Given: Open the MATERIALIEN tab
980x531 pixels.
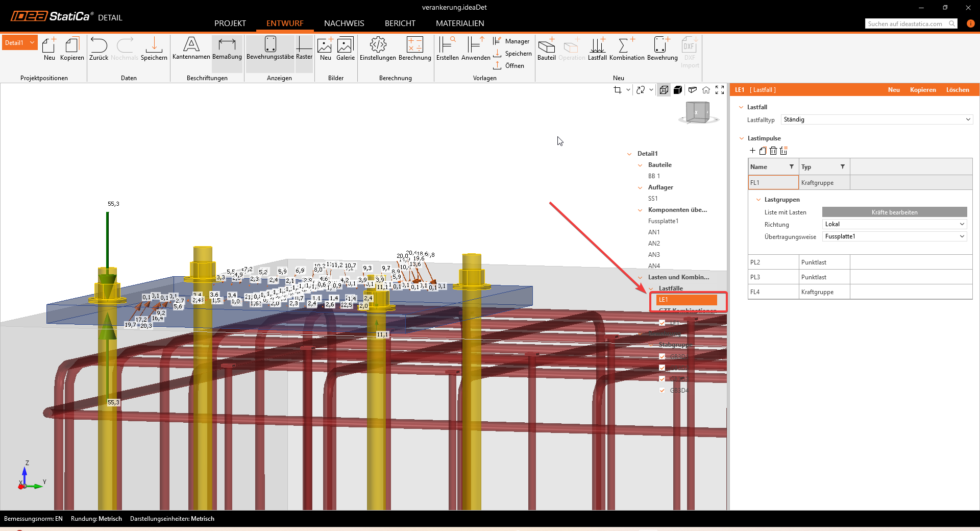Looking at the screenshot, I should tap(460, 23).
